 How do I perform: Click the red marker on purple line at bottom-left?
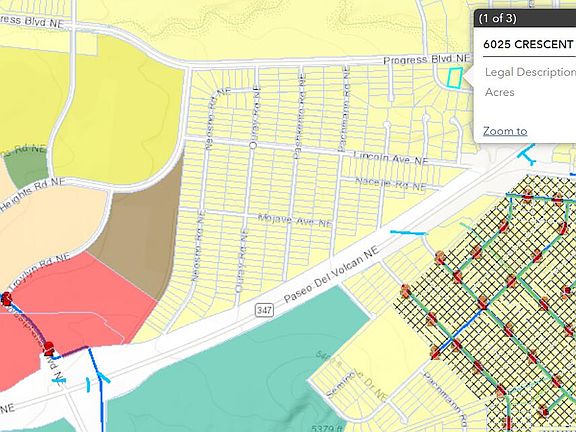48,348
